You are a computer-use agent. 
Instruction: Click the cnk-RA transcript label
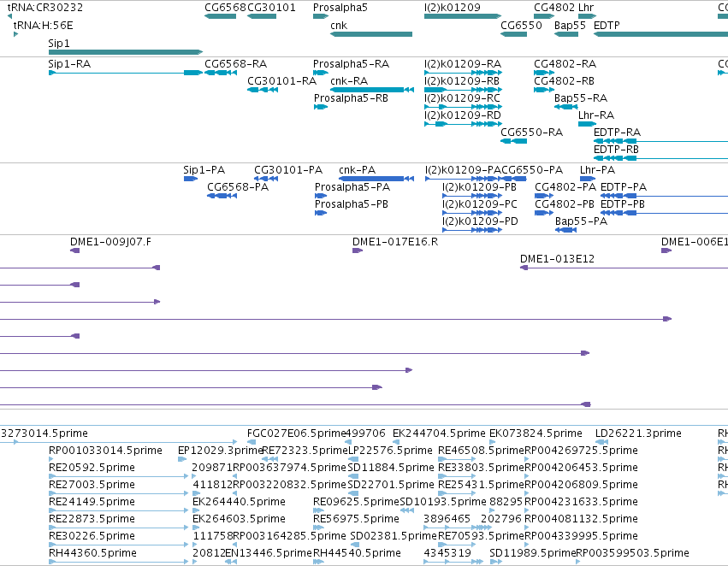pos(349,80)
